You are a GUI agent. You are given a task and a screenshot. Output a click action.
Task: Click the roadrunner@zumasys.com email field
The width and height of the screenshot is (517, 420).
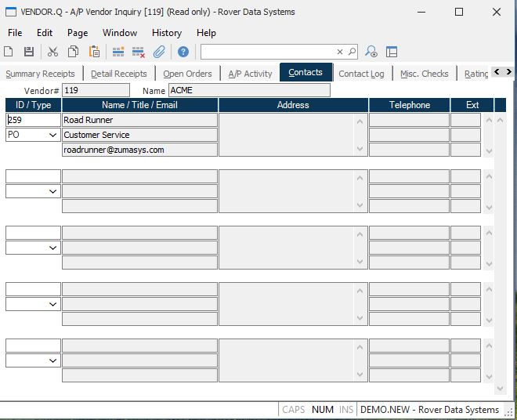point(139,150)
